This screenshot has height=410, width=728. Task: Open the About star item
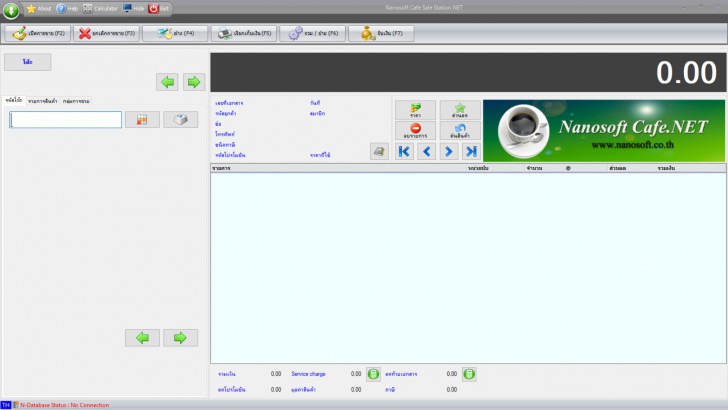pos(39,8)
